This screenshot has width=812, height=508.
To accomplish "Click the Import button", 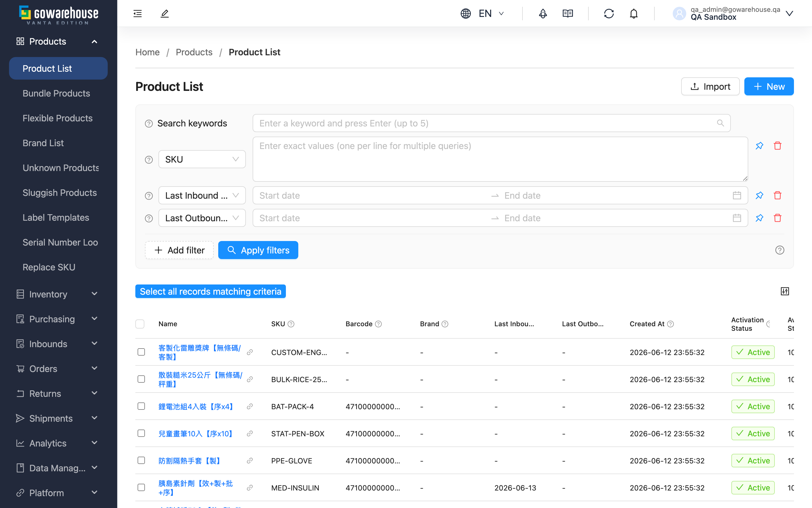I will (x=710, y=86).
